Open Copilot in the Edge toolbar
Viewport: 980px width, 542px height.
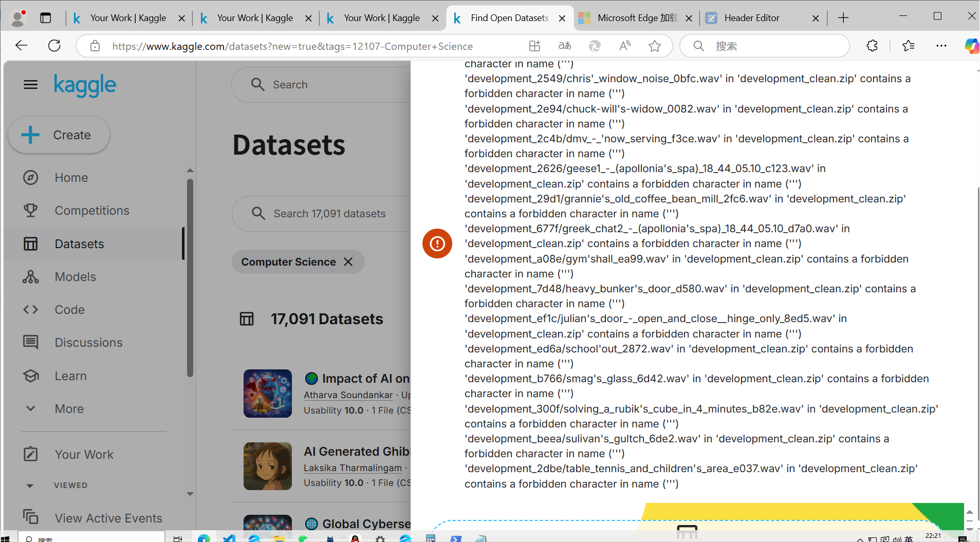(971, 46)
